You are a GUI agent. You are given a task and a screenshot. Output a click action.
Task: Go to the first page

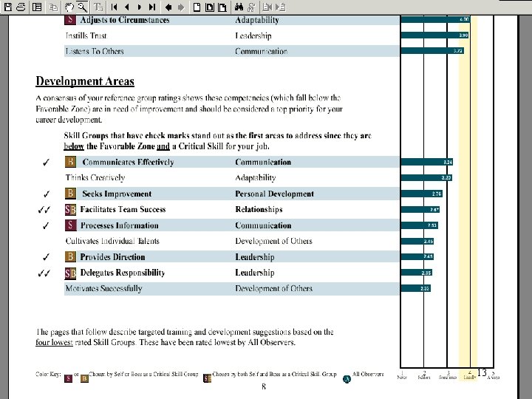115,7
